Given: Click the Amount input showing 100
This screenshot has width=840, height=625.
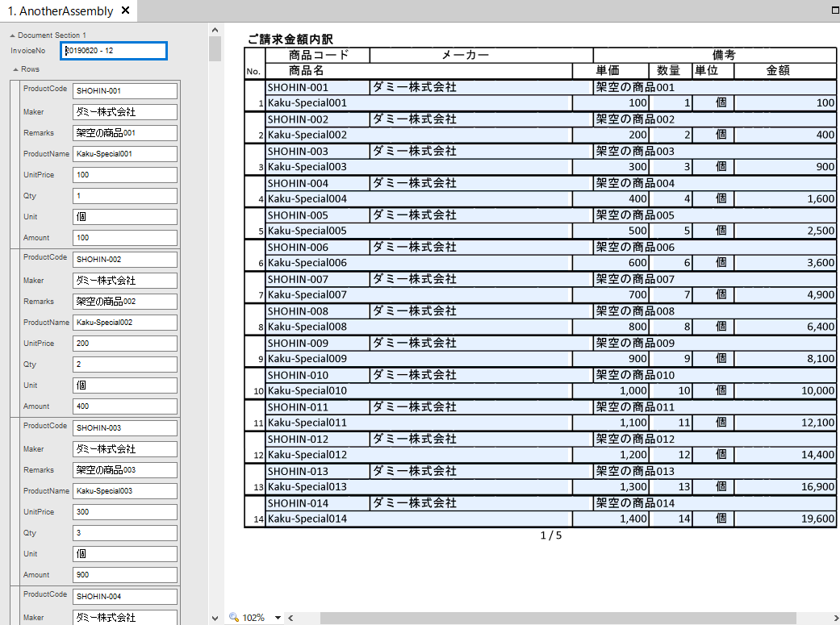Looking at the screenshot, I should point(125,238).
